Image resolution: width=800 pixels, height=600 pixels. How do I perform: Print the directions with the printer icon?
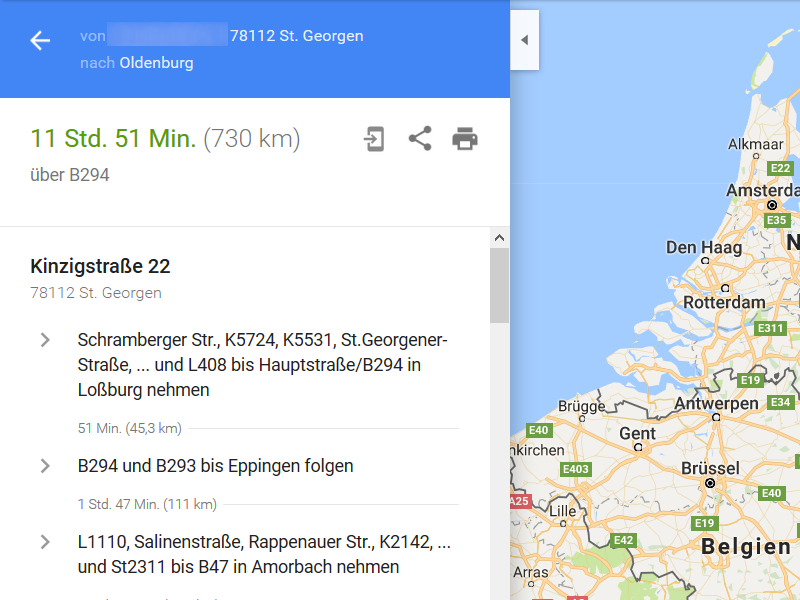[465, 139]
